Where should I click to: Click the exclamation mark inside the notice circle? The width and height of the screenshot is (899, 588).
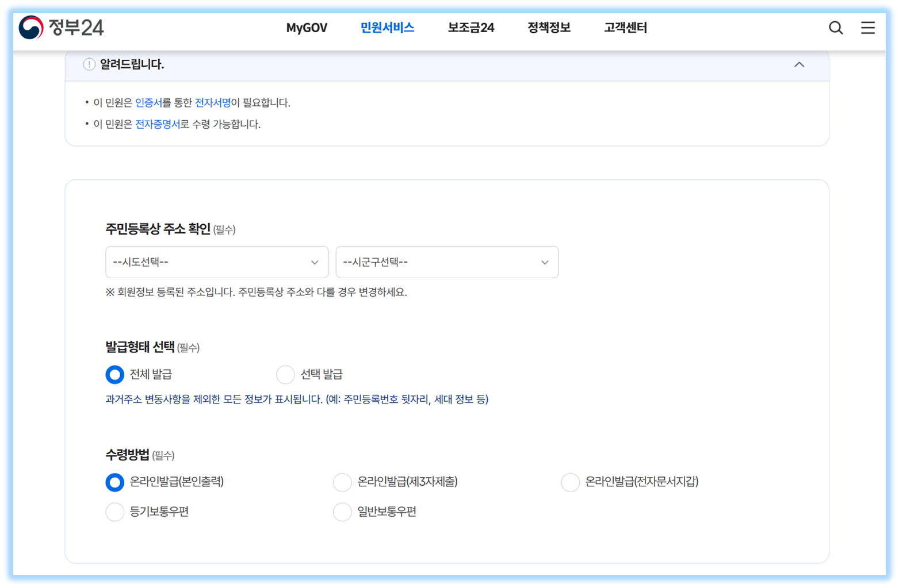click(88, 64)
